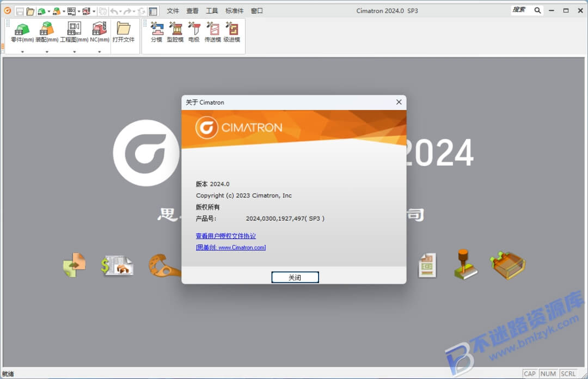Expand the arrow under 装配(mm)
Image resolution: width=588 pixels, height=379 pixels.
(x=47, y=51)
